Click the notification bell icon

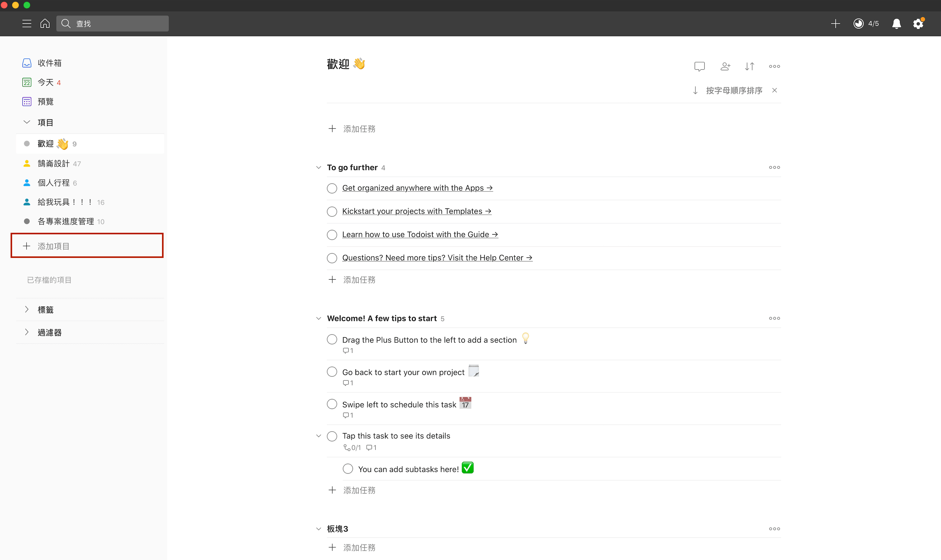(896, 23)
